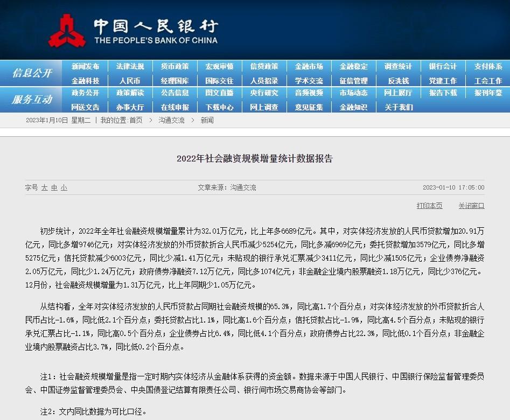Click the People's Bank of China logo emblem
510x420 pixels.
pos(67,31)
